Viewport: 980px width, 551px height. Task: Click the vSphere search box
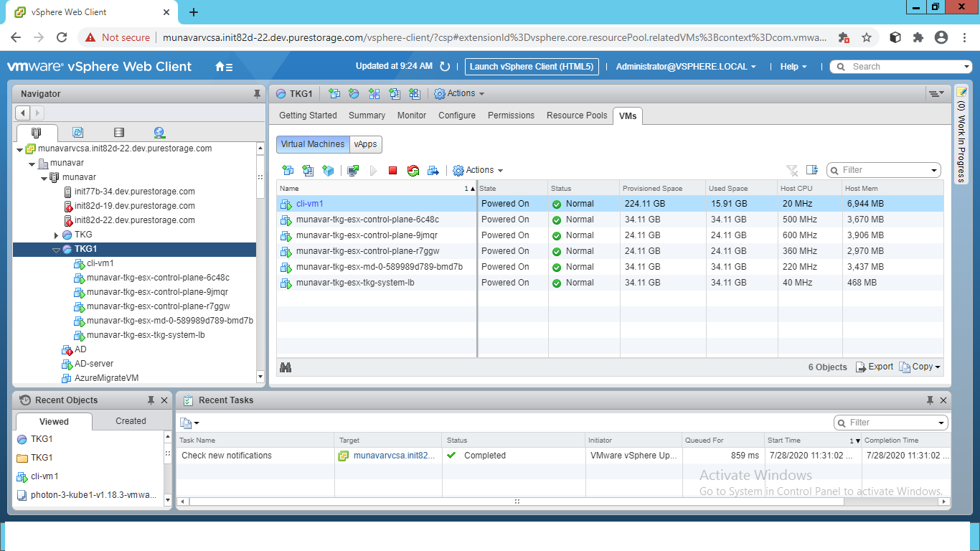pyautogui.click(x=901, y=67)
